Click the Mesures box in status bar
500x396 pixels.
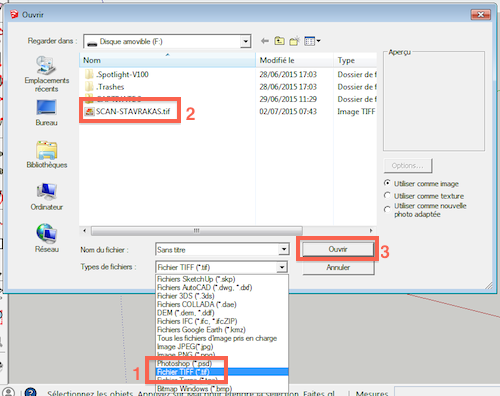tap(447, 392)
